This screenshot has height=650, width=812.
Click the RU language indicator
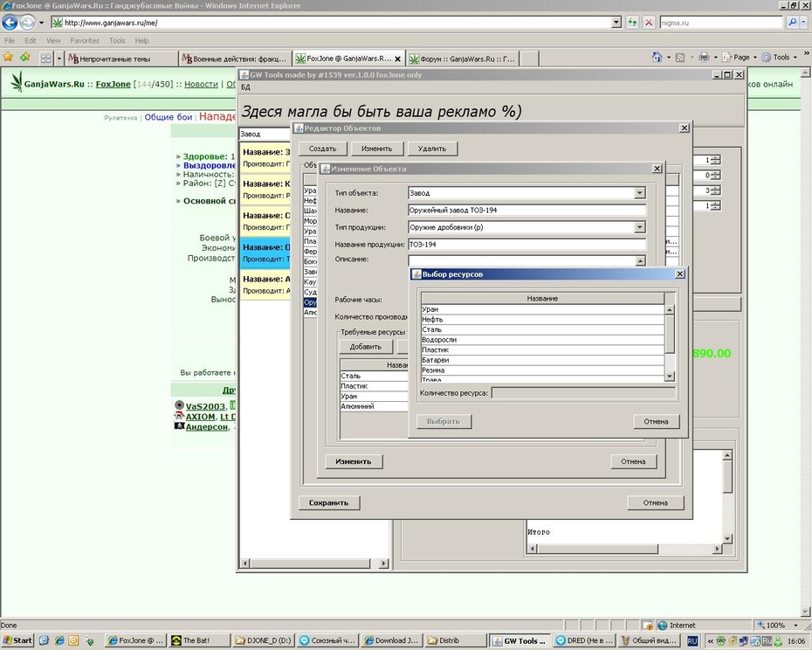point(692,641)
